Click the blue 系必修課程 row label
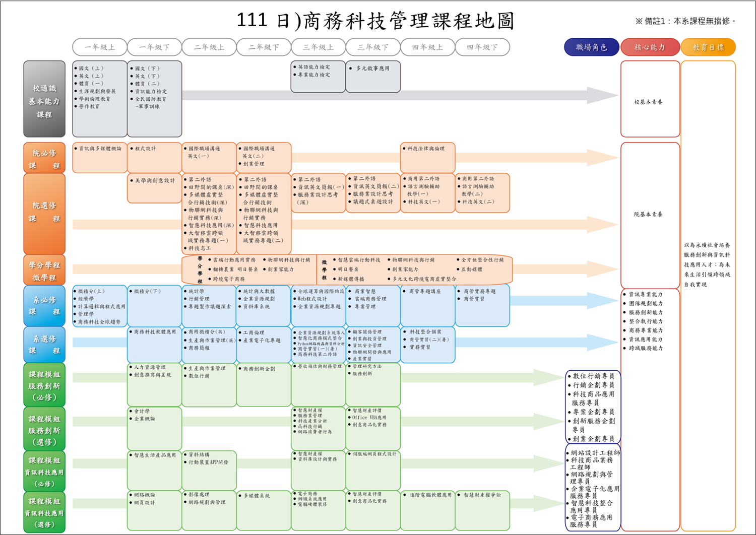Image resolution: width=756 pixels, height=535 pixels. pyautogui.click(x=44, y=306)
